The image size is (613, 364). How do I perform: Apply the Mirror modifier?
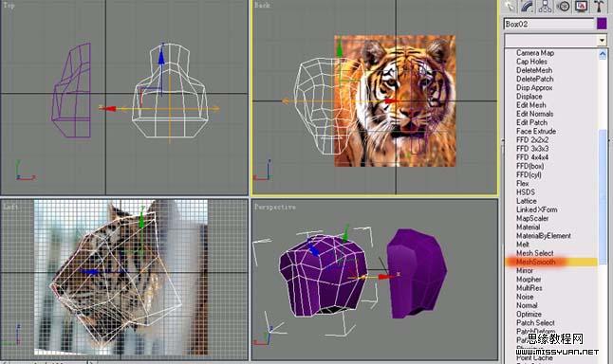[x=524, y=271]
